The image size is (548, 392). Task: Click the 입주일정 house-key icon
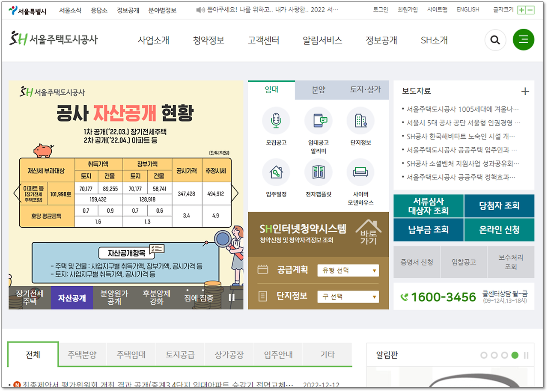pyautogui.click(x=276, y=172)
